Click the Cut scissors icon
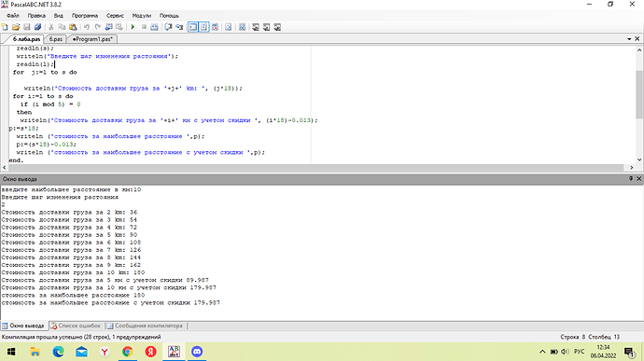The height and width of the screenshot is (361, 644). pos(51,27)
